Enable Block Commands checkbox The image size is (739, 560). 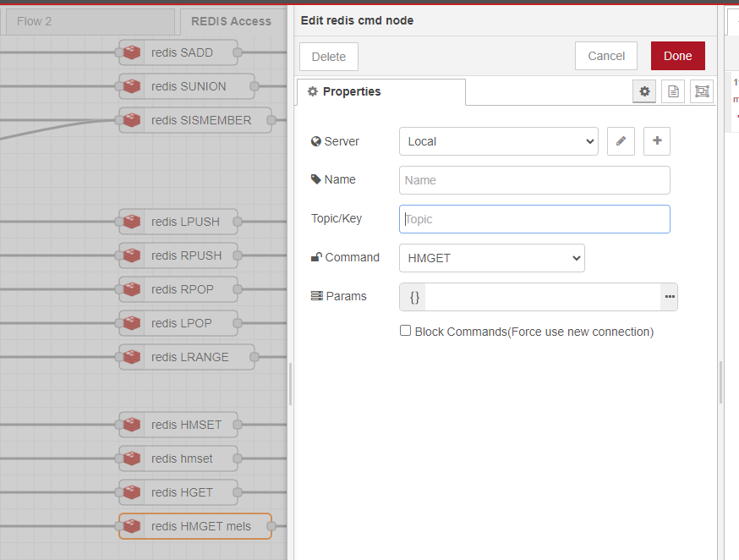[x=405, y=331]
